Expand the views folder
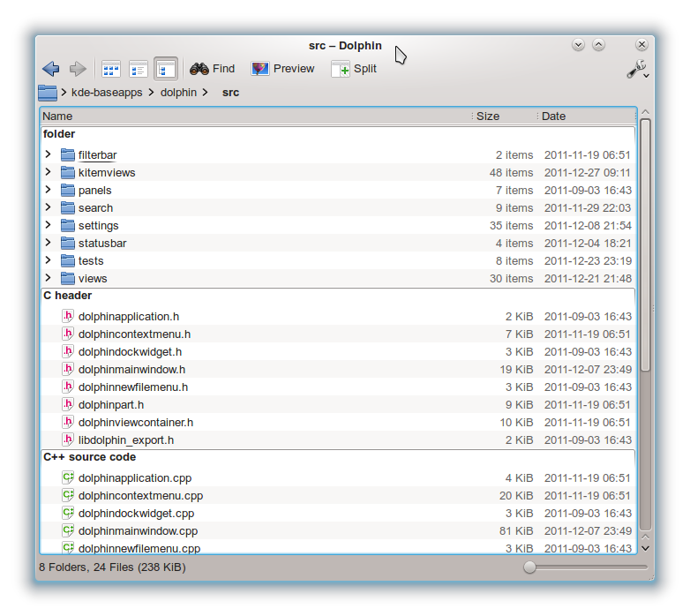690x616 pixels. [48, 278]
